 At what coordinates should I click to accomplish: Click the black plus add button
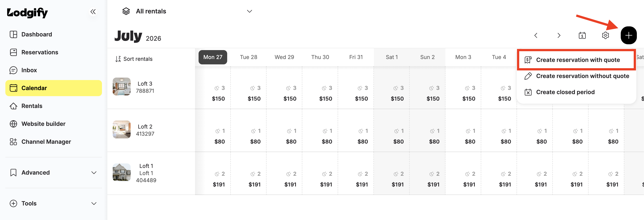(629, 35)
